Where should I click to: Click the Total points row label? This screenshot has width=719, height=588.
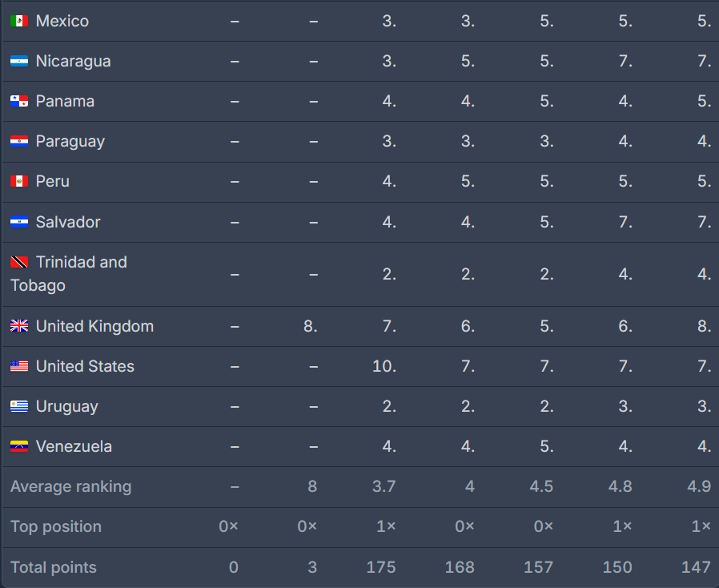pos(54,567)
